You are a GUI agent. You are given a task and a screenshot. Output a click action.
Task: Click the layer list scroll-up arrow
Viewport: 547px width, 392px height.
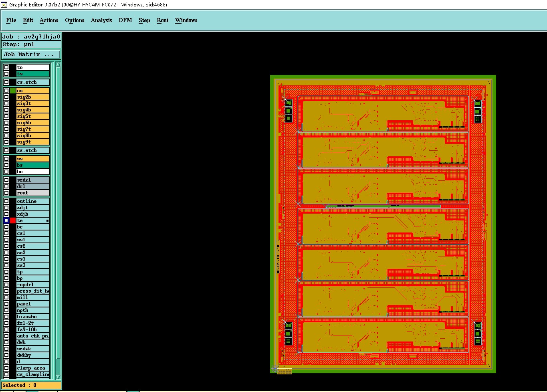point(59,65)
